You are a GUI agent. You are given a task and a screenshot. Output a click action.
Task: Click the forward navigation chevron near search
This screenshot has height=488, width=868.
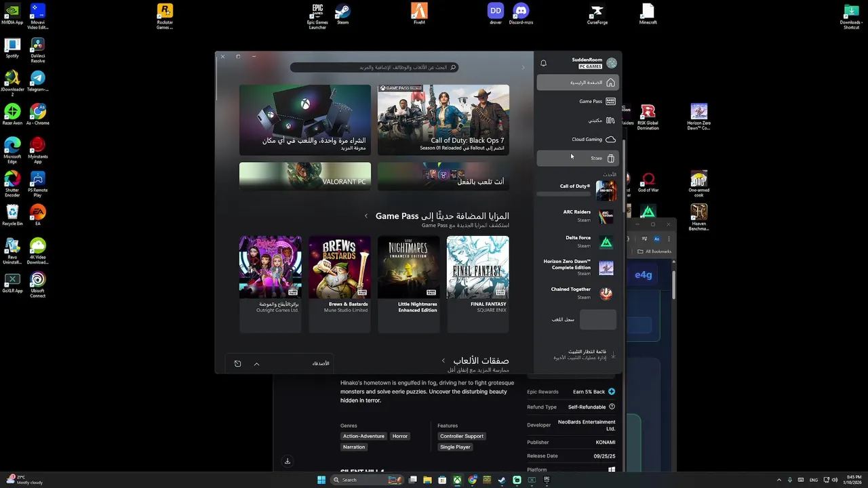point(523,67)
